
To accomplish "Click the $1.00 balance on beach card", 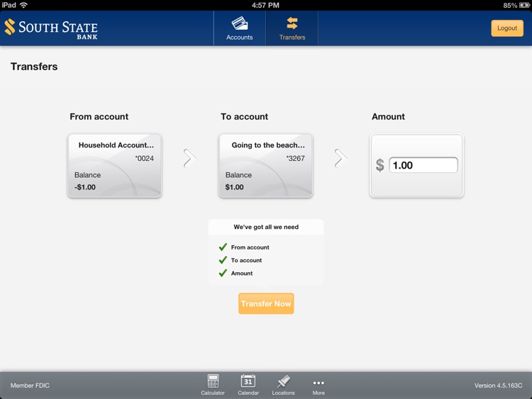I will coord(235,187).
